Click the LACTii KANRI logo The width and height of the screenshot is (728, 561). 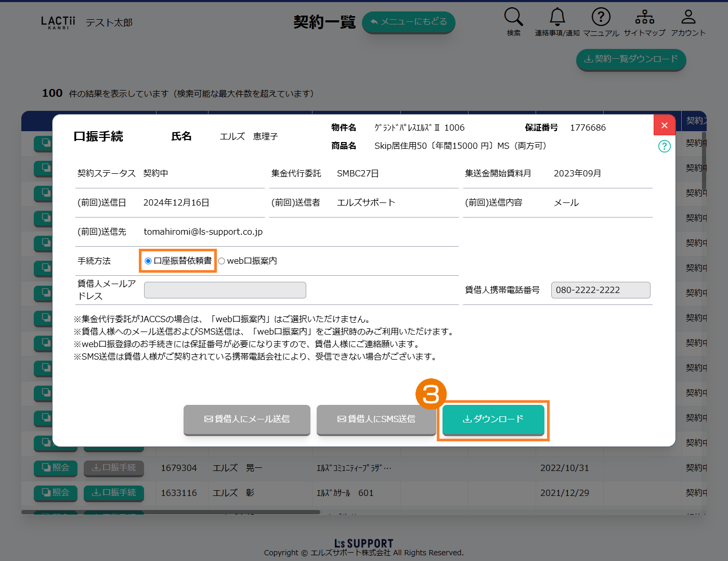(x=58, y=22)
